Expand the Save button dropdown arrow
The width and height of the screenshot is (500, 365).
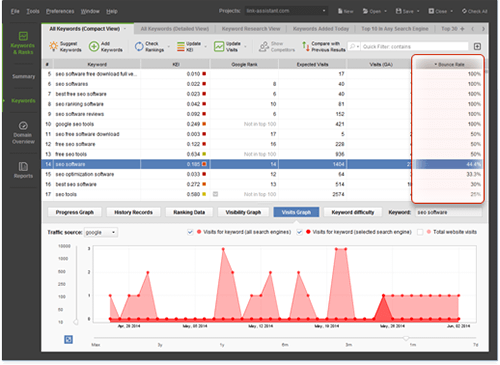pyautogui.click(x=418, y=11)
